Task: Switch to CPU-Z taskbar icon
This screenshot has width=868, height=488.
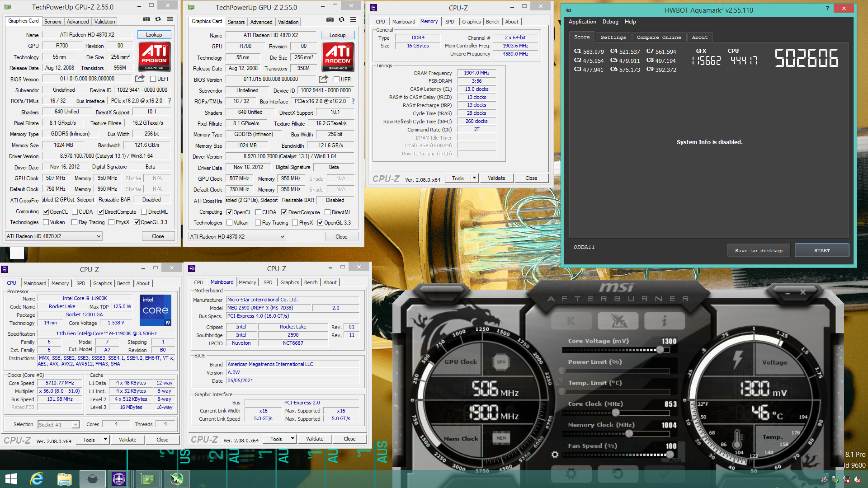Action: tap(119, 479)
